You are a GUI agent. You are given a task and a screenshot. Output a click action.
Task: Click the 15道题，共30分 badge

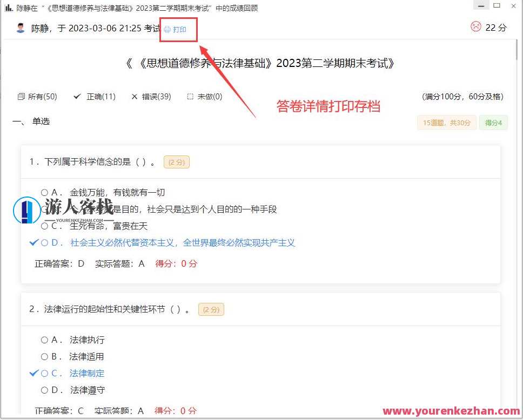pyautogui.click(x=446, y=123)
